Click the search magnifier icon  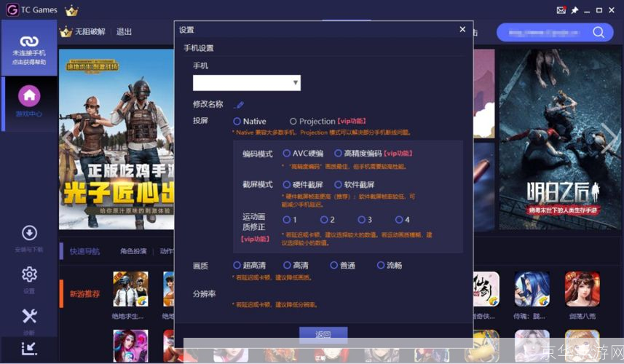point(598,32)
